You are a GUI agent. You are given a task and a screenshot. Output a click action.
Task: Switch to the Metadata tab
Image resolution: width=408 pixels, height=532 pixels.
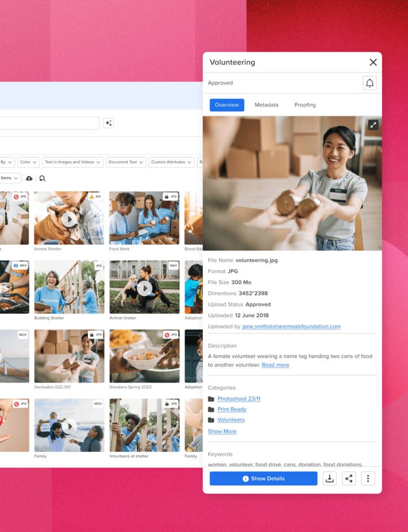coord(266,105)
